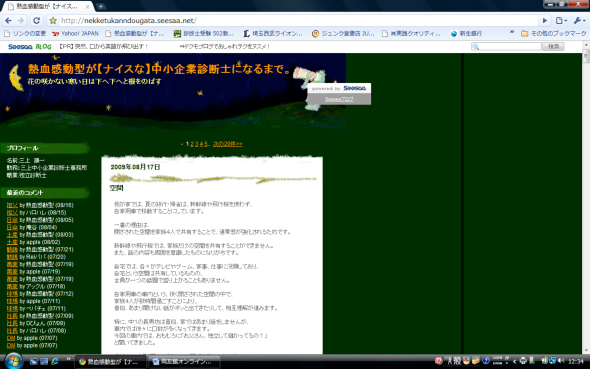Image resolution: width=590 pixels, height=369 pixels.
Task: Open comment link by 熱血感動型 (07/21)
Action: 12,249
